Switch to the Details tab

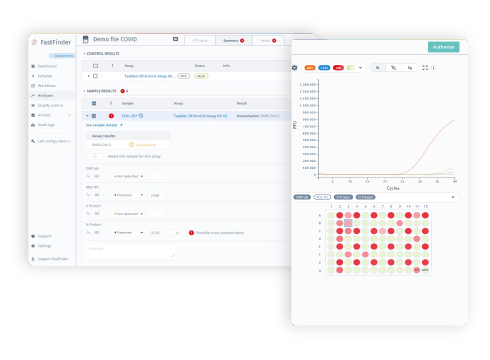[268, 40]
